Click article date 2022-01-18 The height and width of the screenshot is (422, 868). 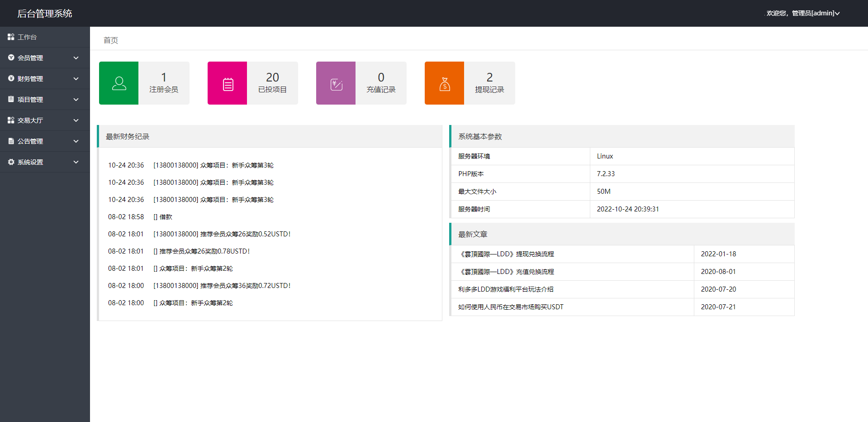tap(718, 254)
